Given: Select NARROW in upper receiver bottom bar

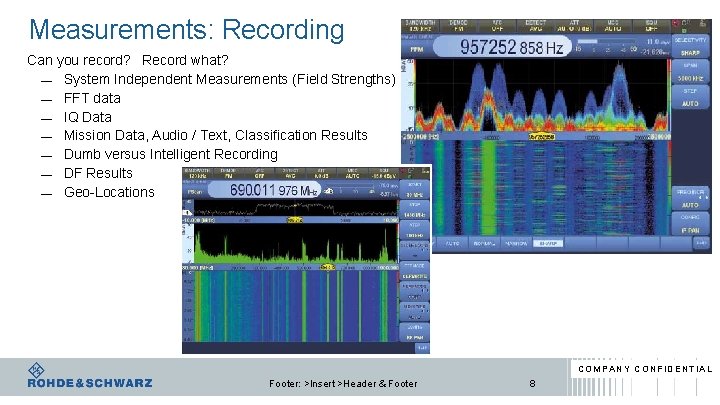Looking at the screenshot, I should 516,243.
